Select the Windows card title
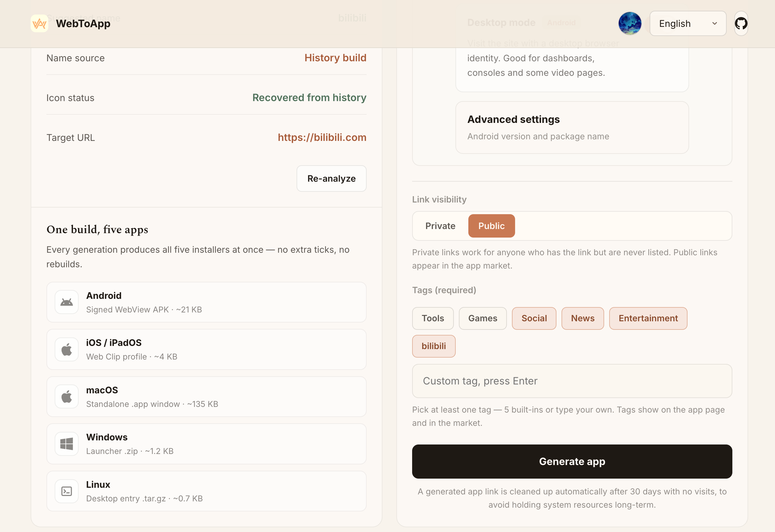775x532 pixels. pyautogui.click(x=107, y=437)
